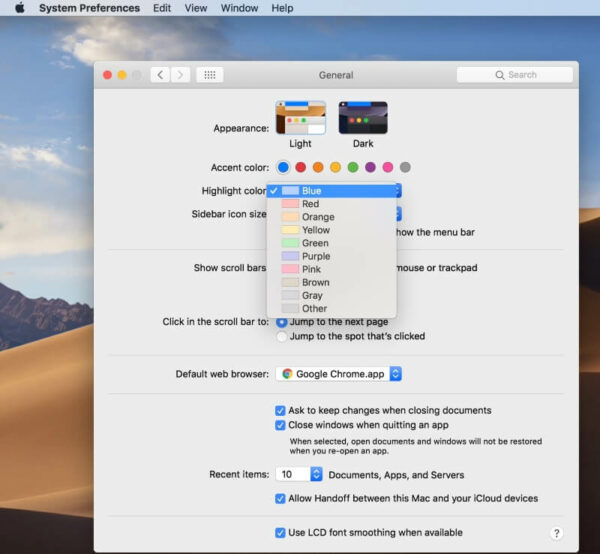Open the help question mark button
Viewport: 600px width, 554px height.
tap(556, 533)
